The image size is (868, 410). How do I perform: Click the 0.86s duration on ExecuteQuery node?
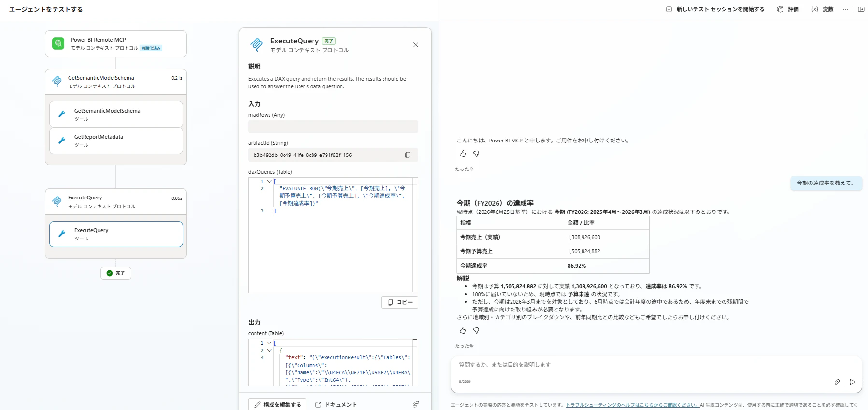click(177, 198)
